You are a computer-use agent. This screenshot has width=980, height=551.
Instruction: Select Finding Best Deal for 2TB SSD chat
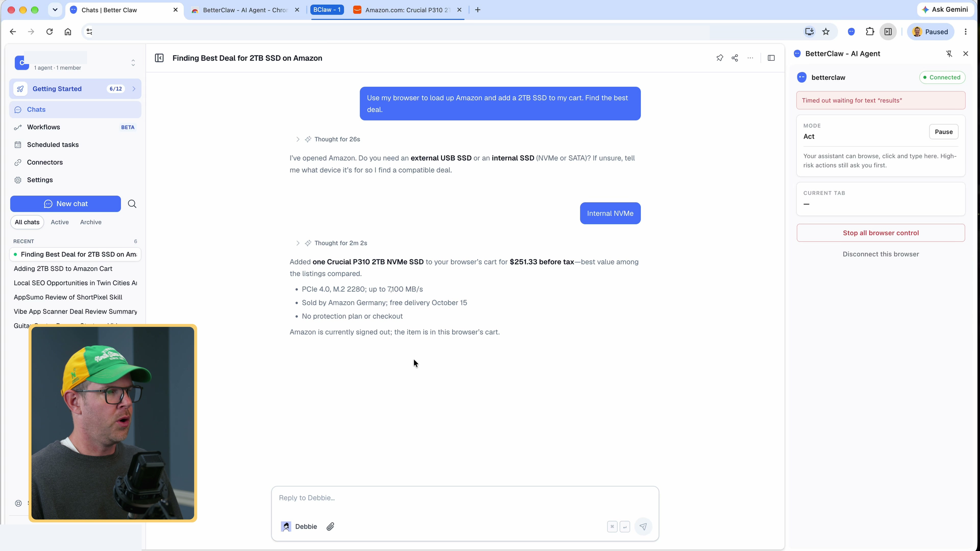(x=75, y=255)
